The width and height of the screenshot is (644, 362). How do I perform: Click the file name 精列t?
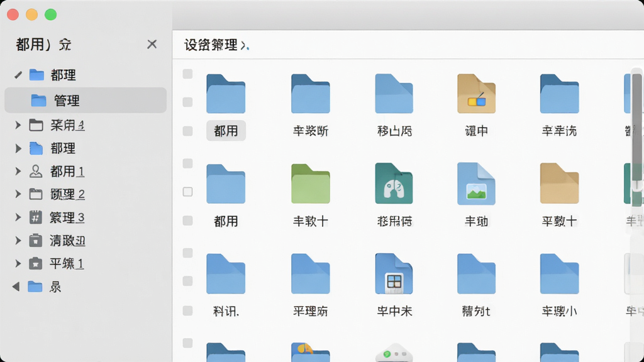click(x=477, y=311)
